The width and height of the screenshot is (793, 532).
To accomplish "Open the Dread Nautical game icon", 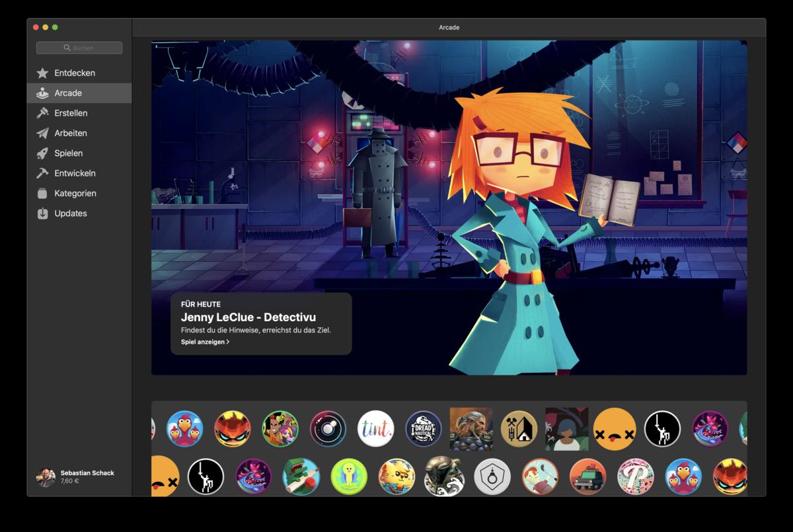I will coord(424,429).
